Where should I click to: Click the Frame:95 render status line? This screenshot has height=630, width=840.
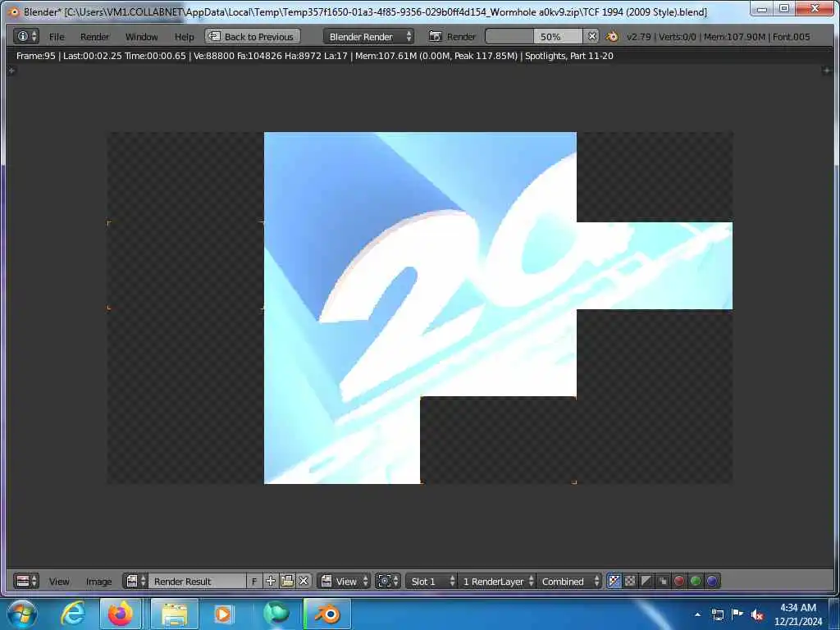(314, 56)
